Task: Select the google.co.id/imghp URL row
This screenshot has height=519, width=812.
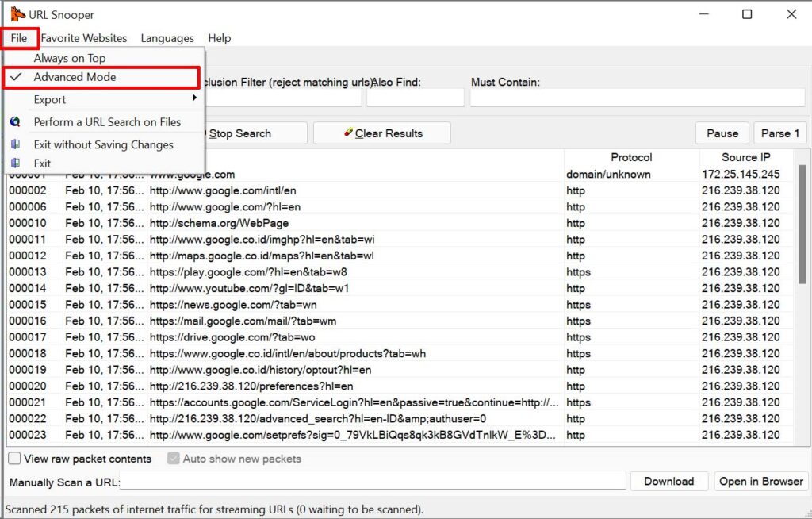Action: (400, 240)
